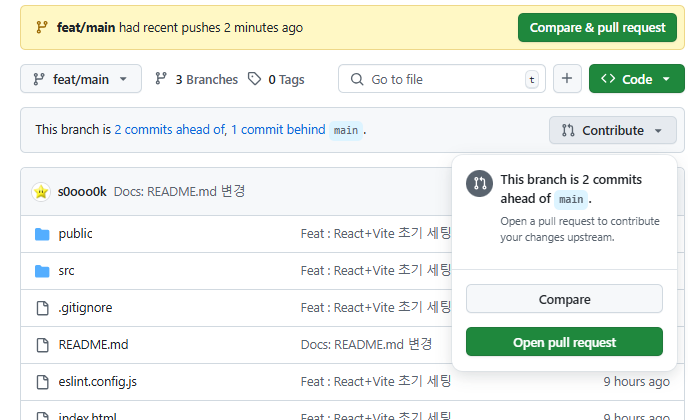
Task: Click the src folder icon
Action: coord(42,271)
